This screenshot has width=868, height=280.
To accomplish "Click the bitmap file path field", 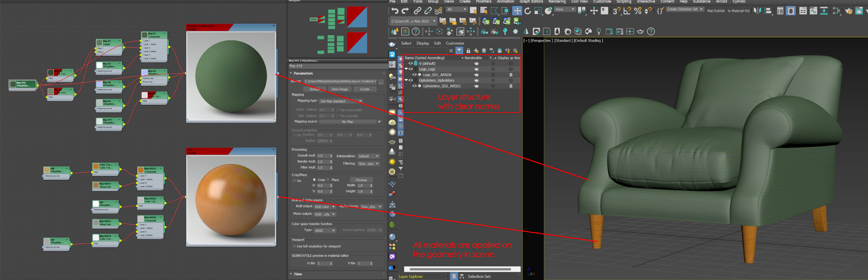I will [340, 81].
